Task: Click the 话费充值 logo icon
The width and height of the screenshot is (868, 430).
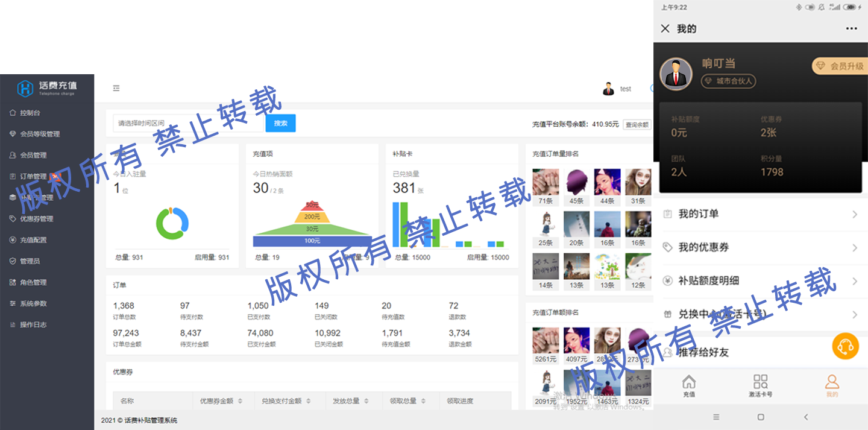Action: coord(25,89)
